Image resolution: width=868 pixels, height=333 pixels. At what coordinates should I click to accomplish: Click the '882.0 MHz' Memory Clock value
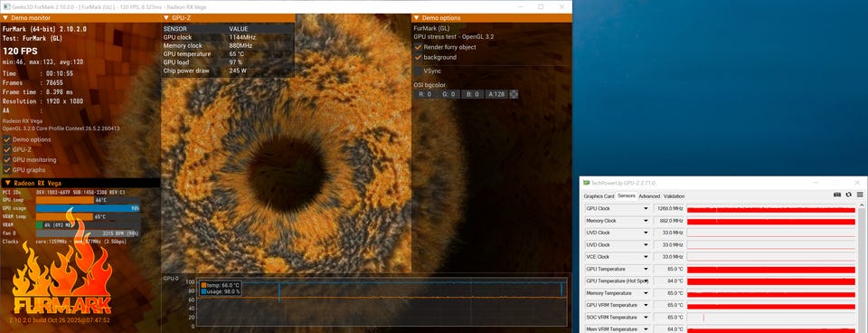(x=670, y=221)
